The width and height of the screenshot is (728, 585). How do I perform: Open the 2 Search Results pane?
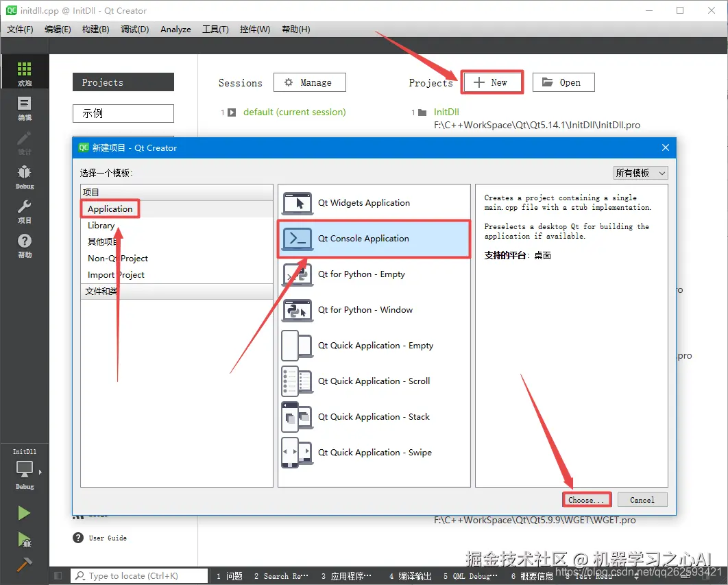[x=281, y=576]
